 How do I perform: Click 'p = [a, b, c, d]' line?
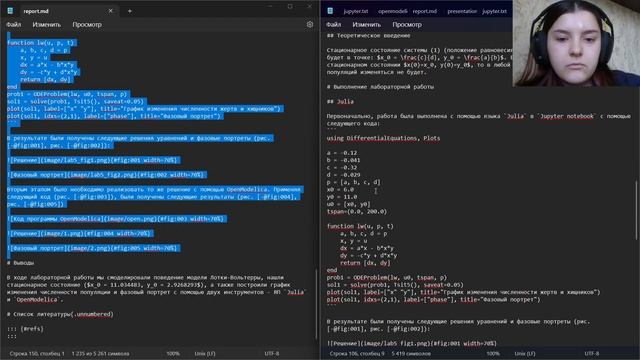click(x=353, y=182)
